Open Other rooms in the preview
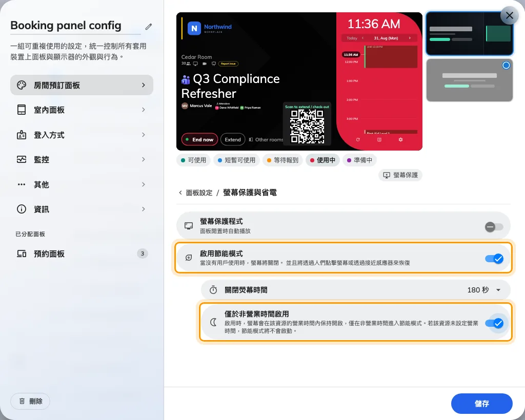This screenshot has height=420, width=525. (x=266, y=139)
